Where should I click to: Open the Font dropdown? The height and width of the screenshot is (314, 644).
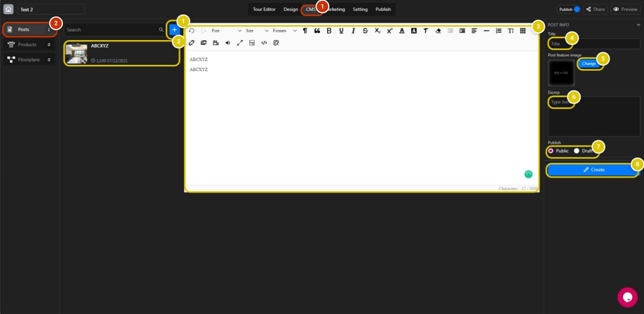(227, 31)
